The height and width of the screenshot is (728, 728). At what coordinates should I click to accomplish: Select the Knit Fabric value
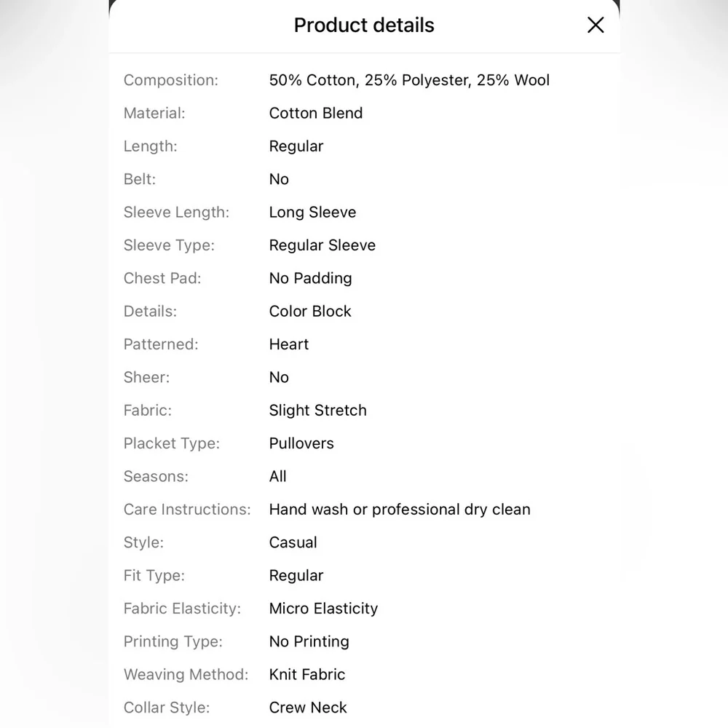(x=307, y=674)
